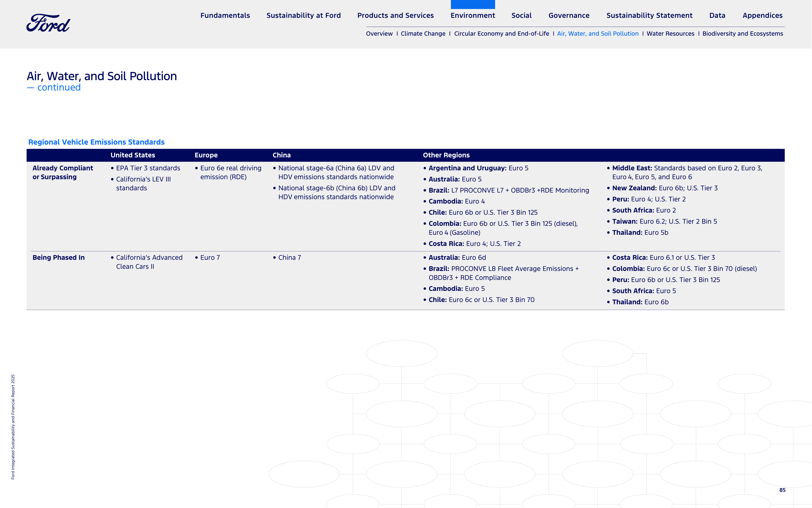Click Regional Vehicle Emissions Standards title

click(x=96, y=142)
